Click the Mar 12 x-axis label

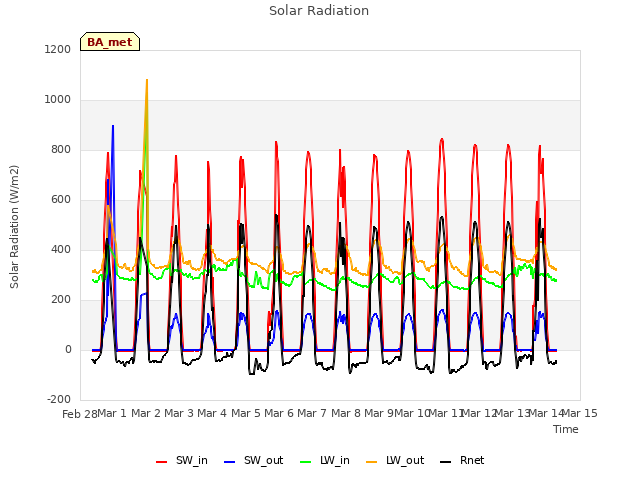[x=479, y=413]
